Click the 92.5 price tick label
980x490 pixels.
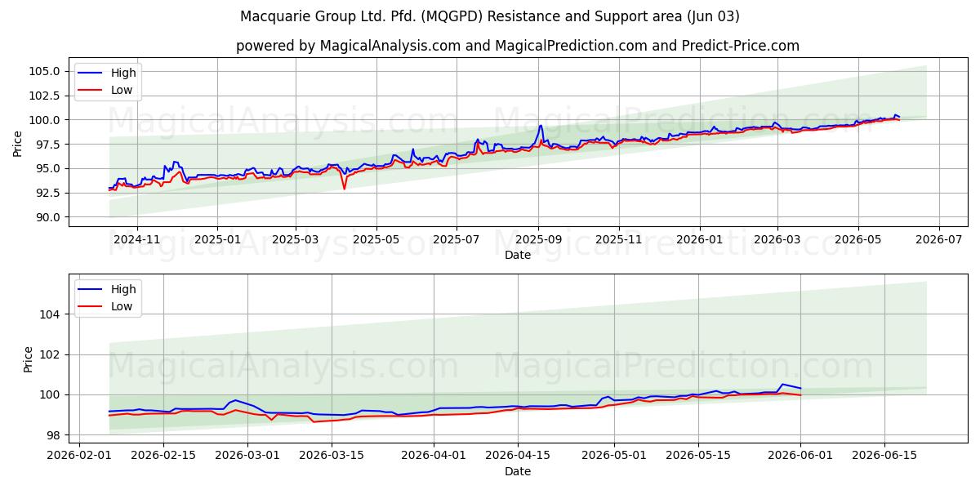pyautogui.click(x=46, y=193)
